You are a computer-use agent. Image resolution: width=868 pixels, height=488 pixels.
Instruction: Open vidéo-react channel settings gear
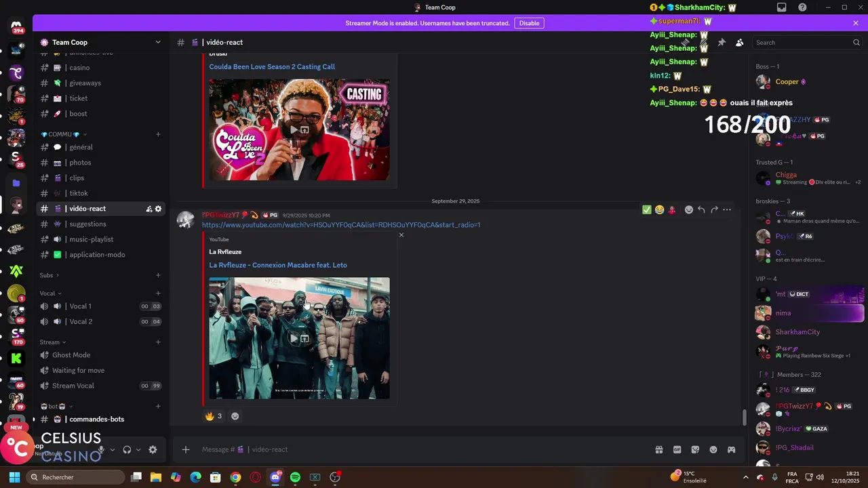(158, 209)
